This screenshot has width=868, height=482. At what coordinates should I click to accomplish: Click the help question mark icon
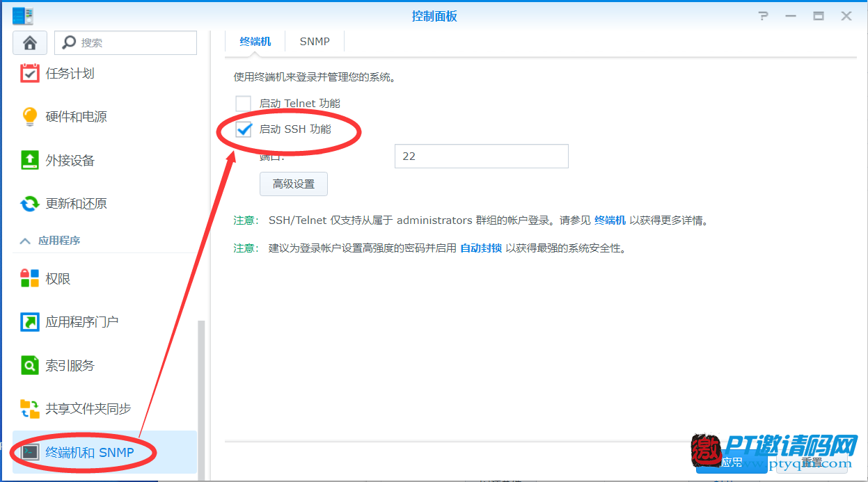(x=763, y=15)
